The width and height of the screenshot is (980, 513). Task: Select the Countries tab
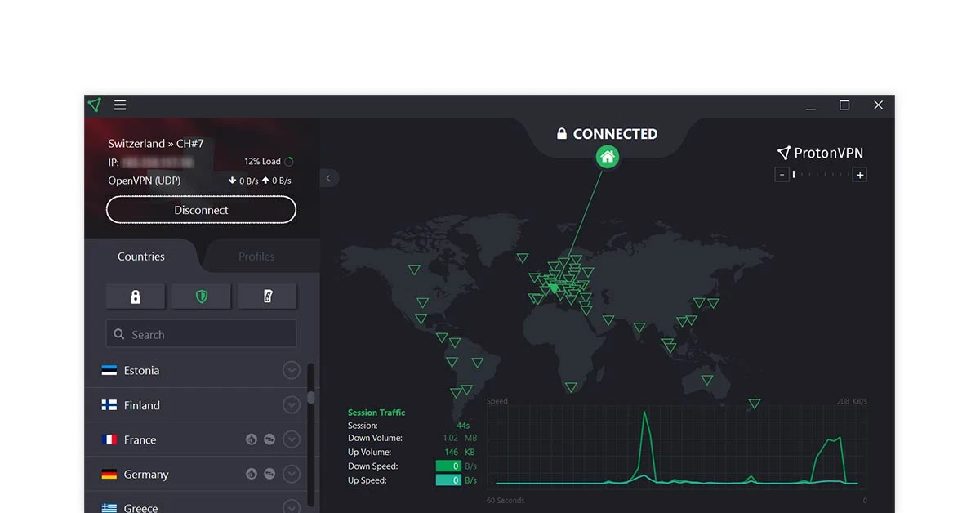tap(140, 256)
